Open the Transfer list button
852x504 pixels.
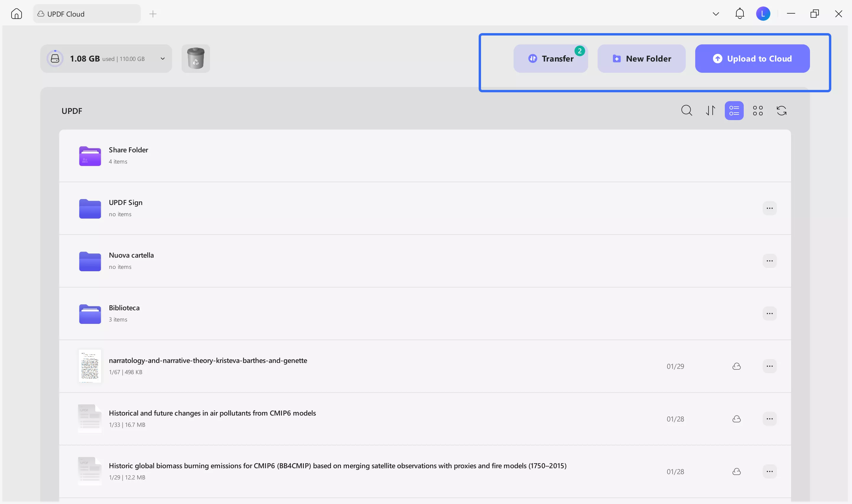click(551, 58)
